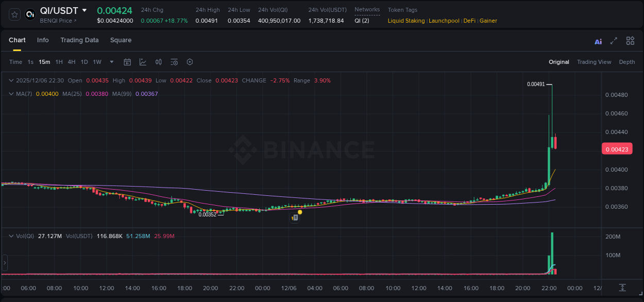Select the 1D timeframe

[x=84, y=62]
